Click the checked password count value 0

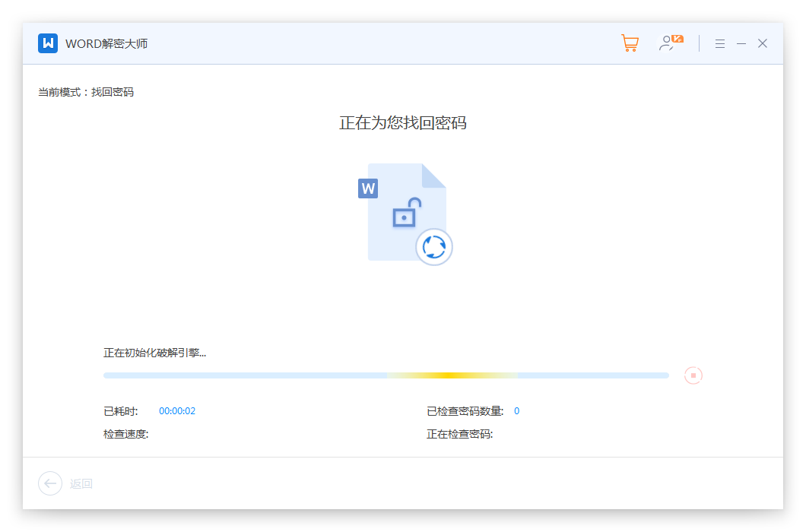point(516,410)
